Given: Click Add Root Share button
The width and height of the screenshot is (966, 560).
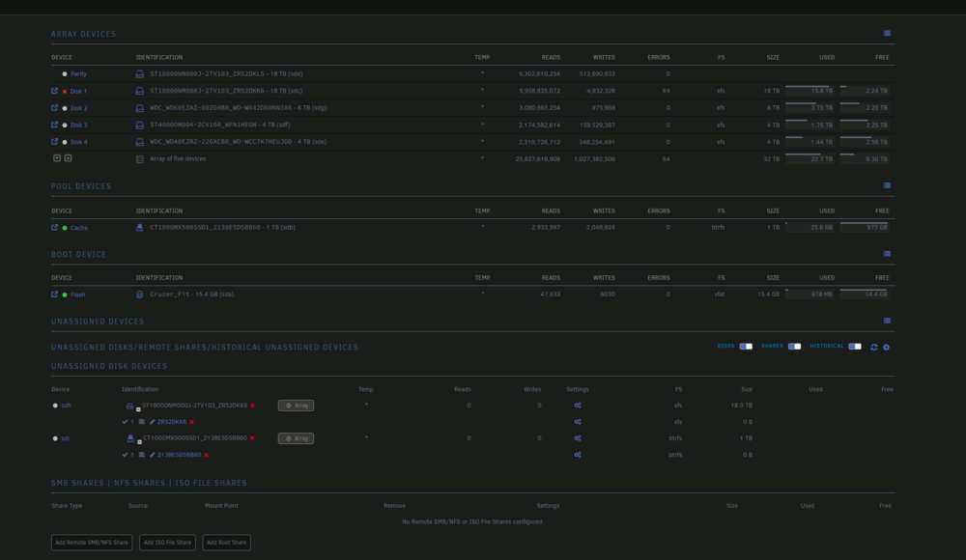Looking at the screenshot, I should pyautogui.click(x=227, y=543).
